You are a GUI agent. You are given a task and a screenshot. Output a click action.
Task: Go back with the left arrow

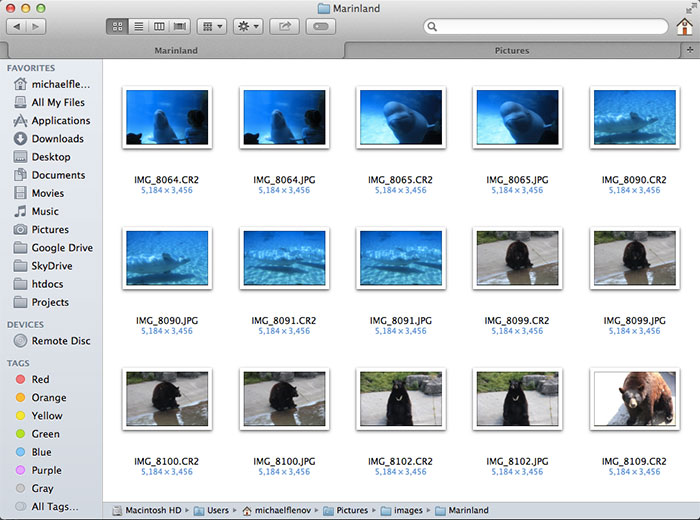click(16, 27)
